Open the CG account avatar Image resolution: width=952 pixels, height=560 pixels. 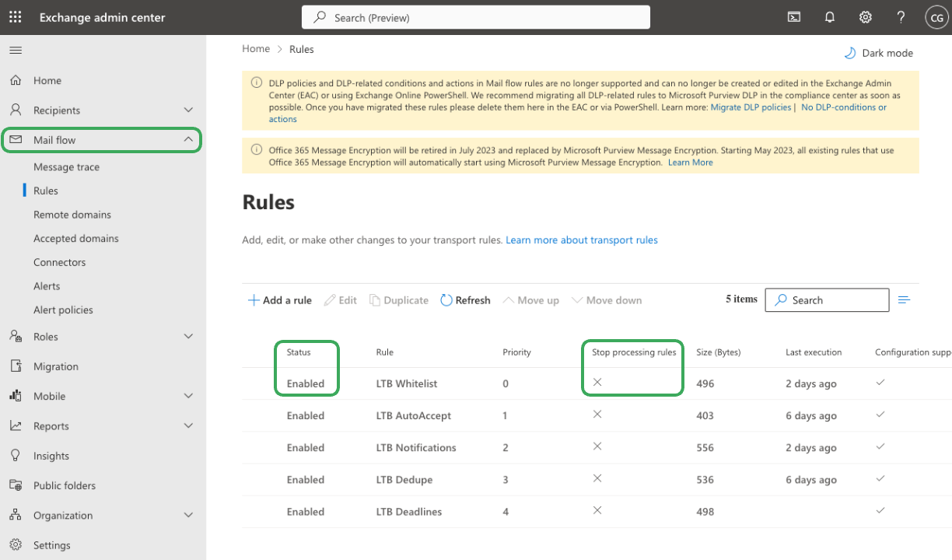[x=936, y=17]
